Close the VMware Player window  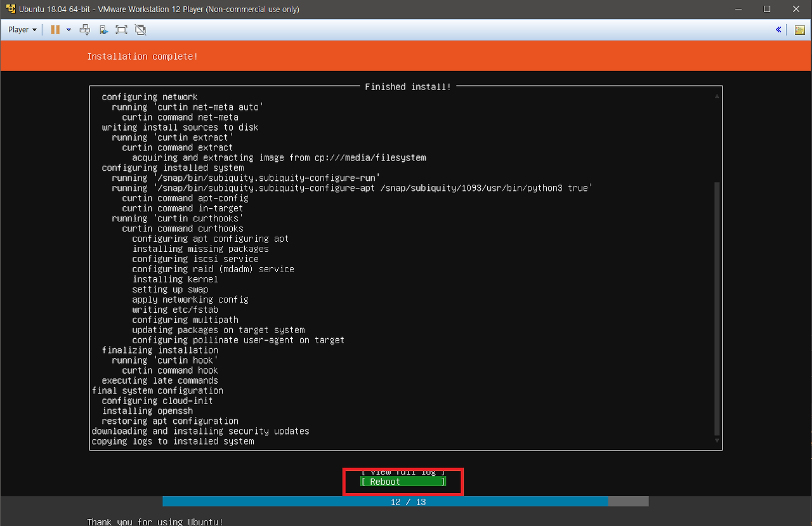796,9
